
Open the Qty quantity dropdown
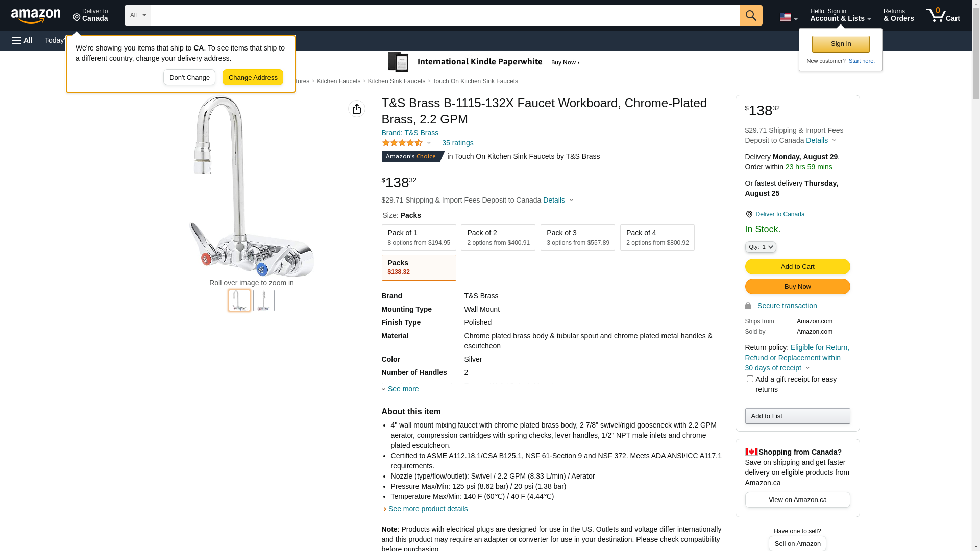[760, 247]
